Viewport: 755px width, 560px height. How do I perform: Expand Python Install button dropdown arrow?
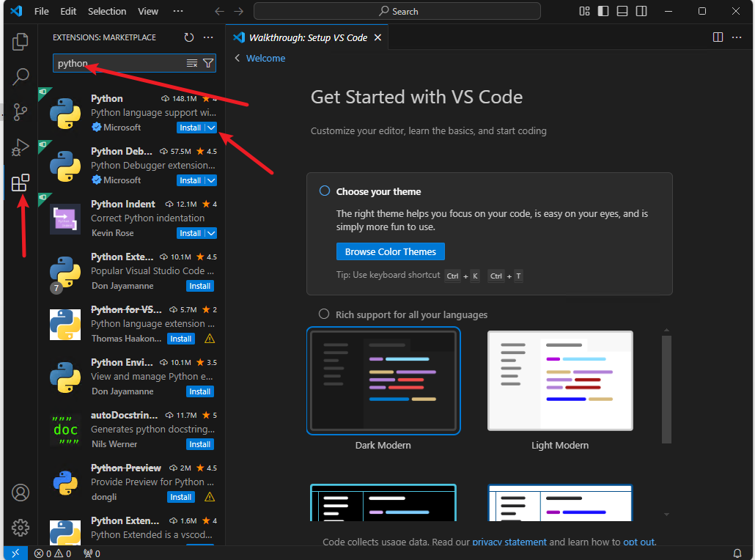coord(211,128)
